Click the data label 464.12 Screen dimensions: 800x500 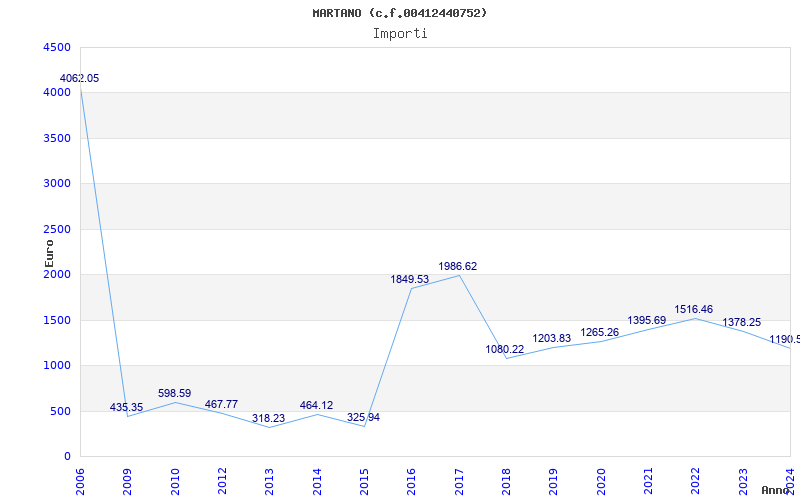tap(316, 406)
